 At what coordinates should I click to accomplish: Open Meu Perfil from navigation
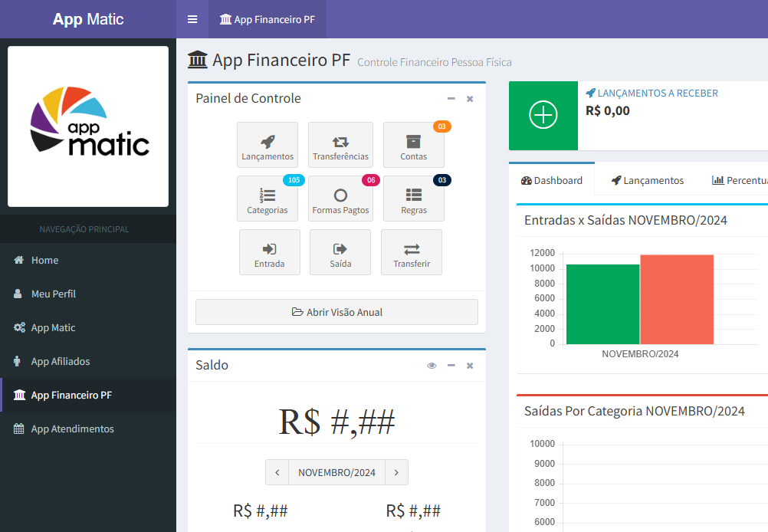[52, 294]
